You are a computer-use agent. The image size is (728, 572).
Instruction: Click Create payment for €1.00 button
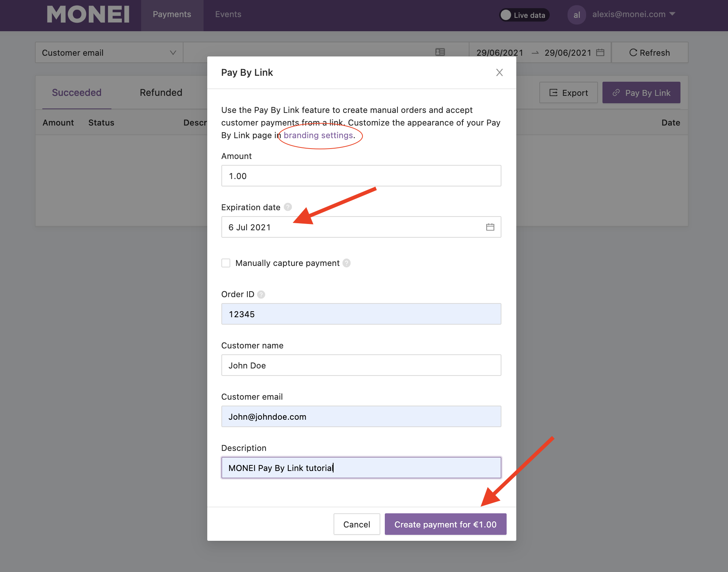pos(445,524)
